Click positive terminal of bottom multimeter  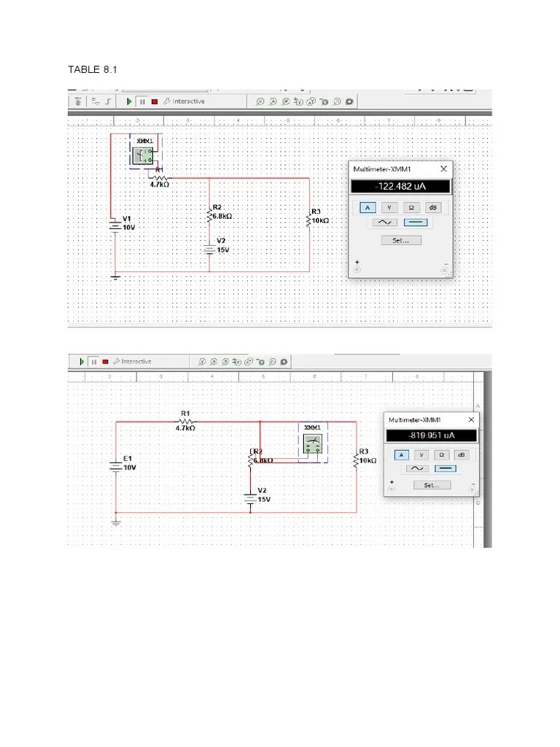392,489
